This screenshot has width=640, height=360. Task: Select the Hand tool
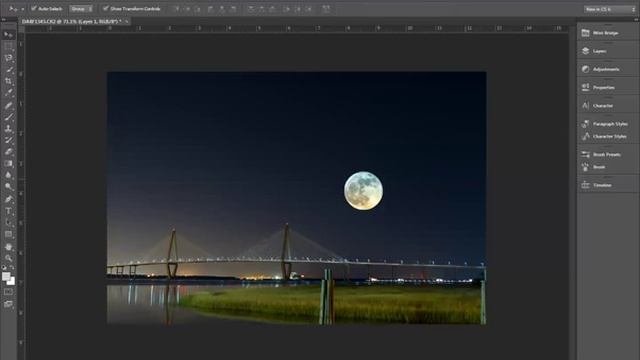(8, 247)
